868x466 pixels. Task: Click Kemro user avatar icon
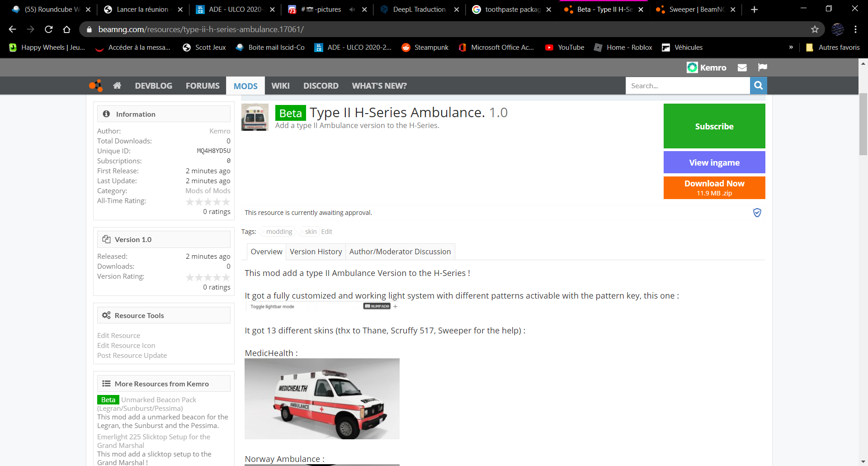pyautogui.click(x=692, y=67)
